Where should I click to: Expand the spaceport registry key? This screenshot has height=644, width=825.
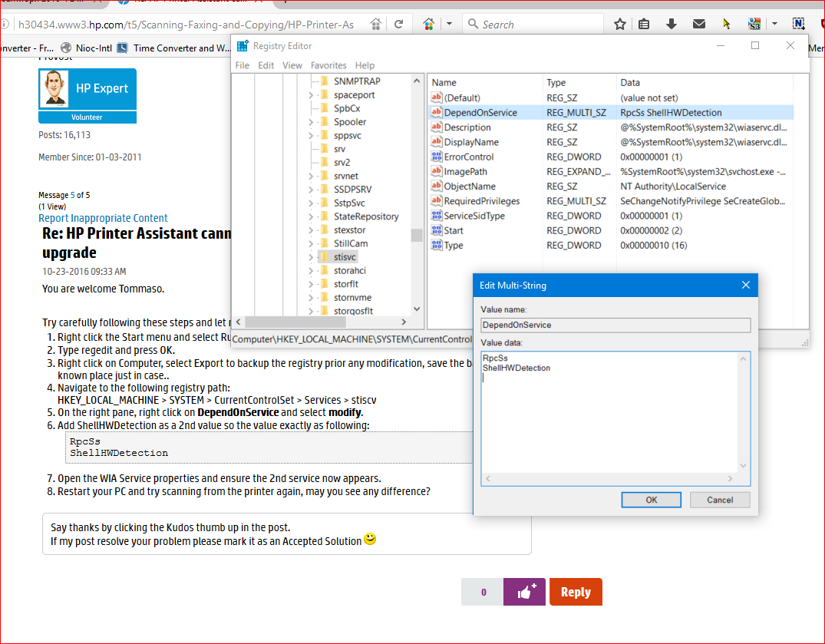tap(310, 95)
